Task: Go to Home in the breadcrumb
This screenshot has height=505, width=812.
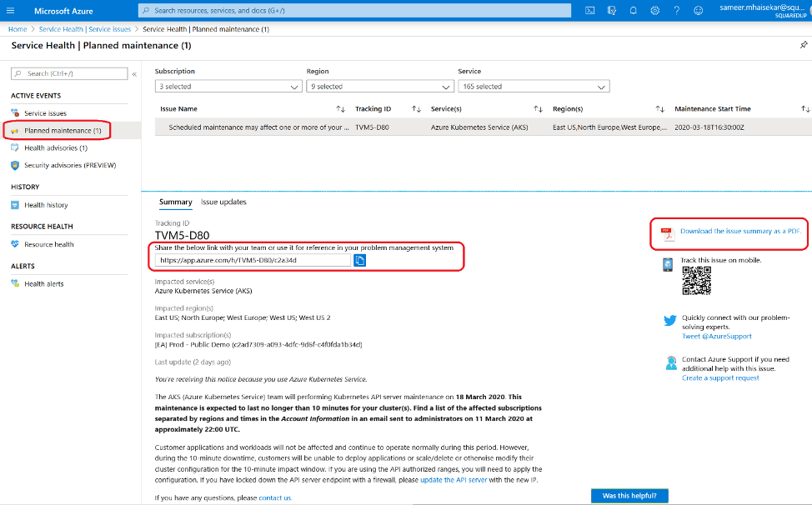Action: 17,29
